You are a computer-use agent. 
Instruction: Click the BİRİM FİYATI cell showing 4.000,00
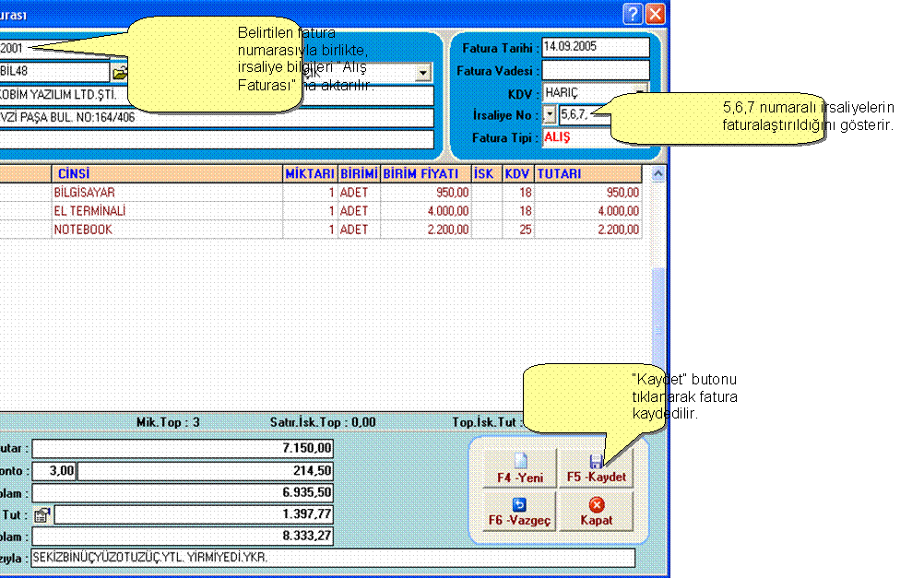(x=425, y=211)
